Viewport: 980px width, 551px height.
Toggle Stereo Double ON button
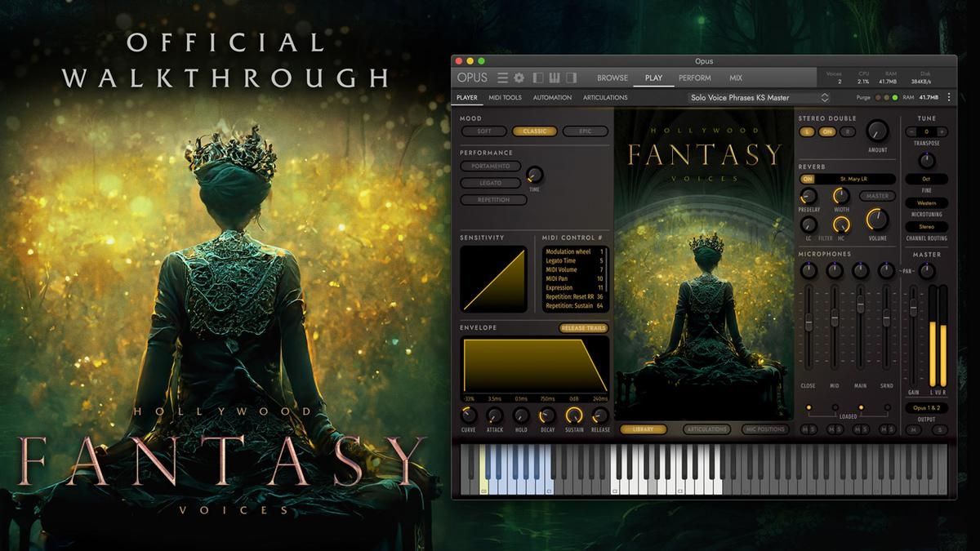pyautogui.click(x=826, y=131)
